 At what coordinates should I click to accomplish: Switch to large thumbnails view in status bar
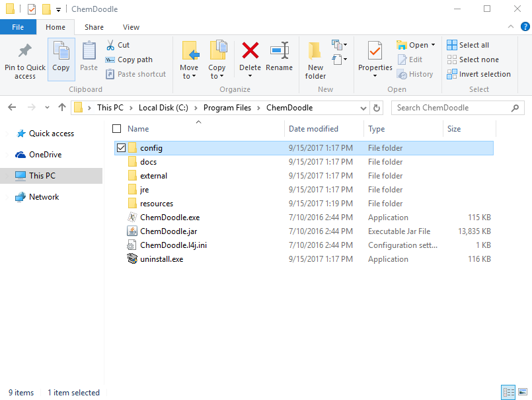(x=522, y=393)
